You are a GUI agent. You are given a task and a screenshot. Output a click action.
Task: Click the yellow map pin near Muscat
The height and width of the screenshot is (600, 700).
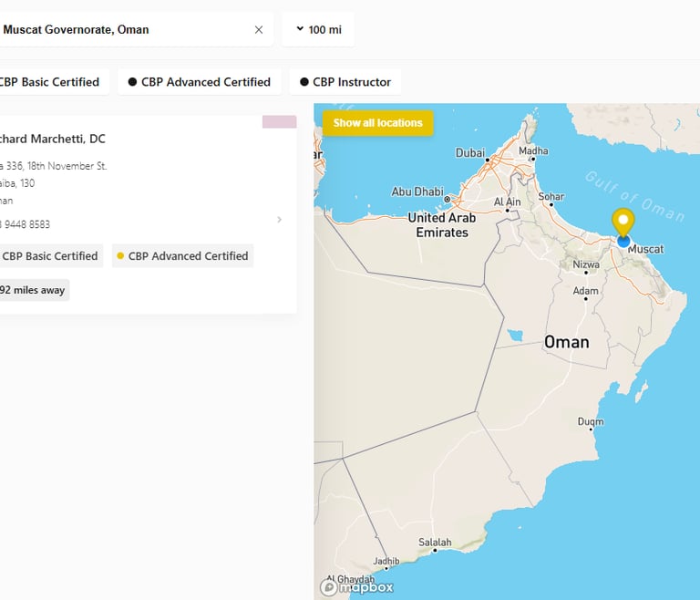623,221
